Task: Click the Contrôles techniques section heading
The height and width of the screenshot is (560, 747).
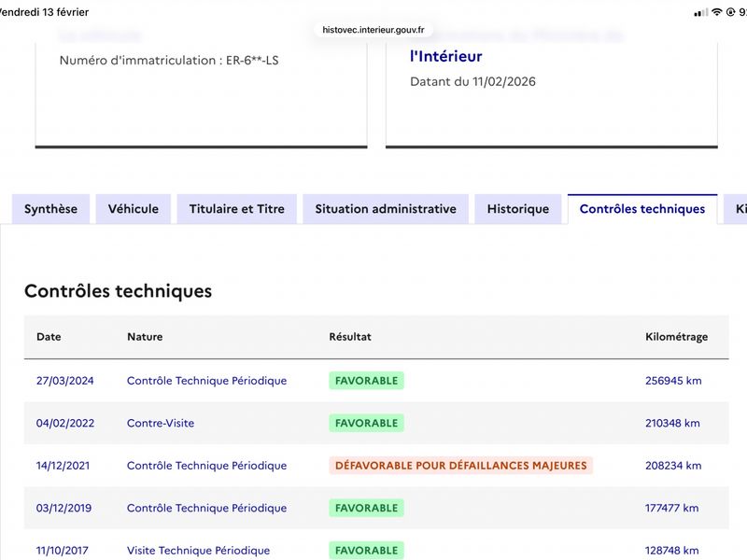Action: tap(119, 291)
